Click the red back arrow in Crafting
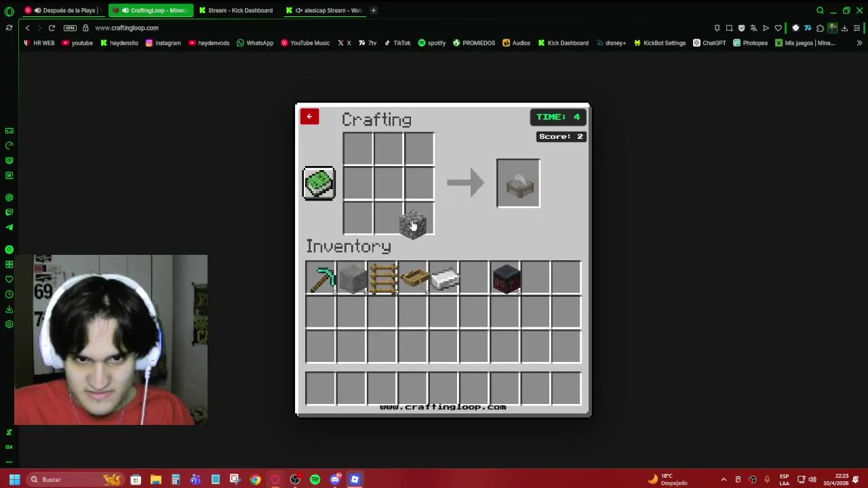The image size is (868, 488). [309, 117]
